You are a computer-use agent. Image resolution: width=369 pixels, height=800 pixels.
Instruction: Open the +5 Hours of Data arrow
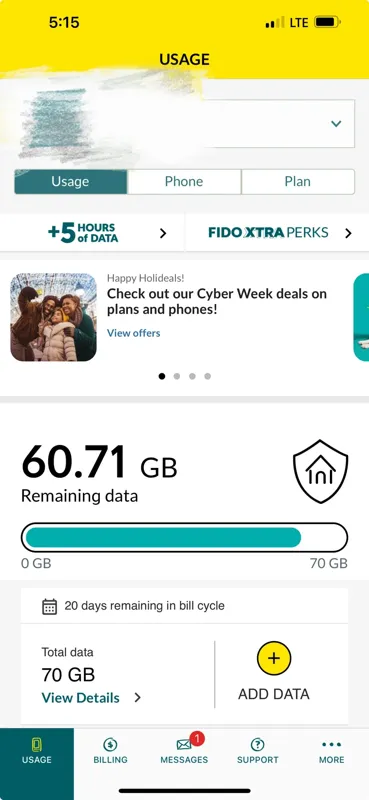(163, 233)
